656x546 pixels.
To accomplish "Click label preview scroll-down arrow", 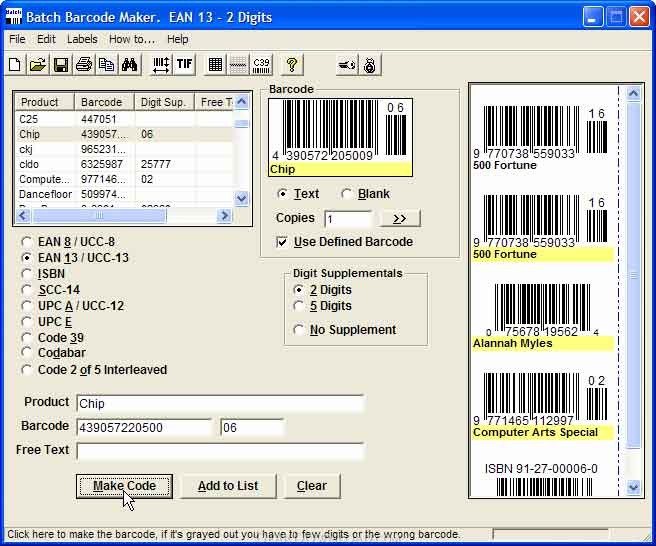I will tap(633, 487).
